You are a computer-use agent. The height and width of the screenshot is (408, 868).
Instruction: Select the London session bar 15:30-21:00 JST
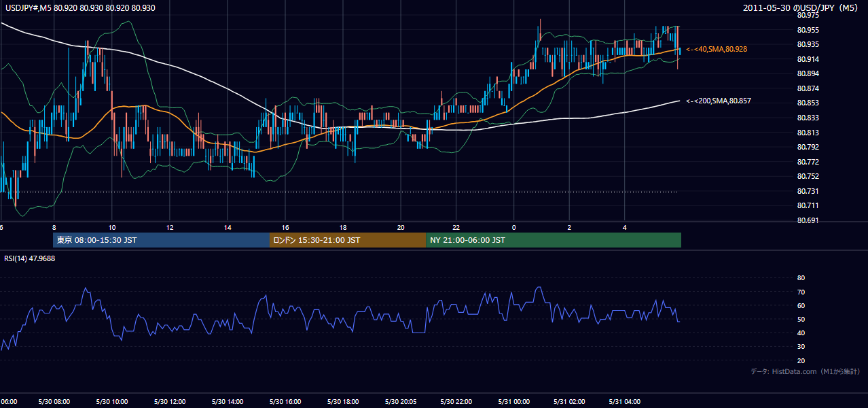348,240
